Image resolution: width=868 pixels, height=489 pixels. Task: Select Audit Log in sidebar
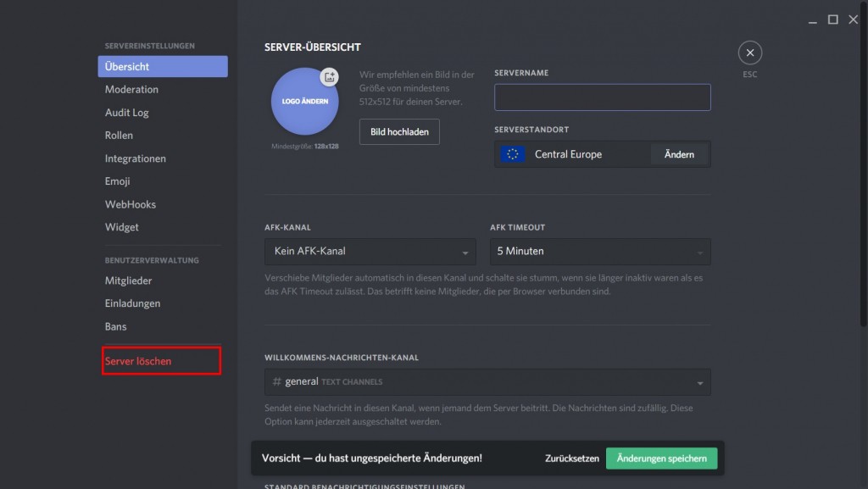(126, 113)
